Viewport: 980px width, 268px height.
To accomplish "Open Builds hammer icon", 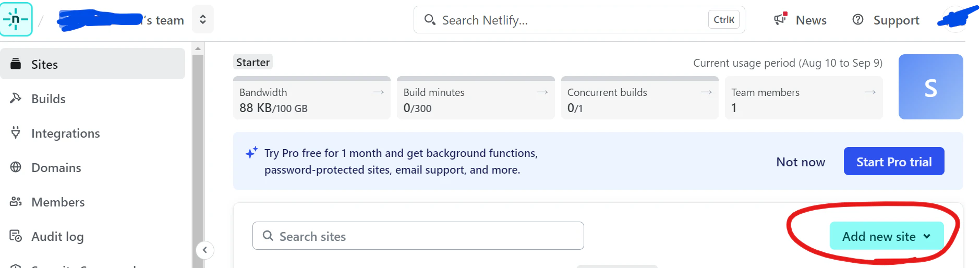I will point(16,98).
